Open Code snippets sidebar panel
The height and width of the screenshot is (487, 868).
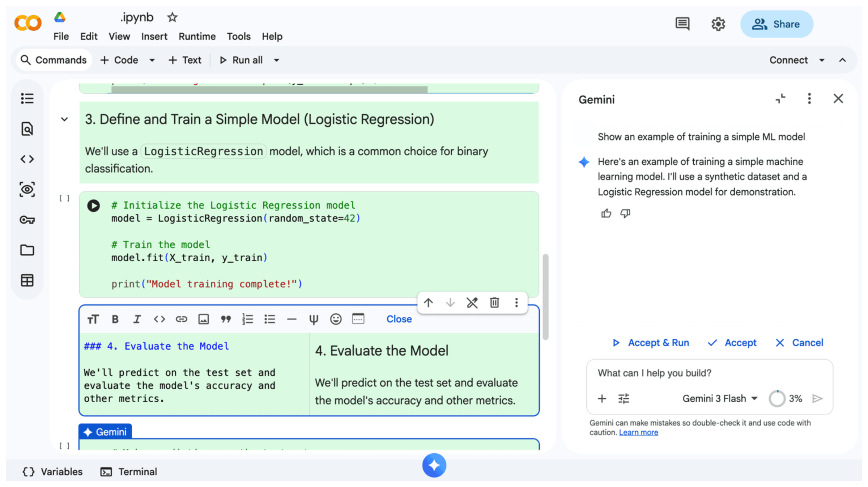pos(27,159)
